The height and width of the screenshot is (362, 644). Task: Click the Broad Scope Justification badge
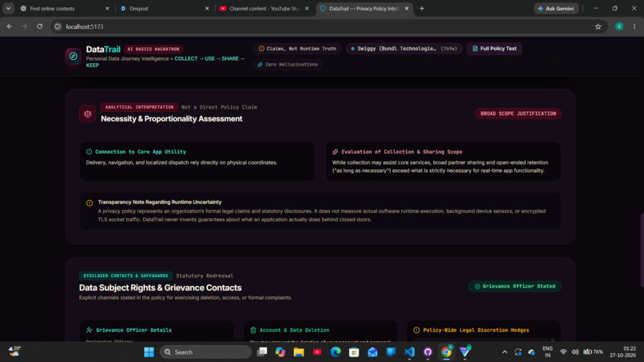518,113
